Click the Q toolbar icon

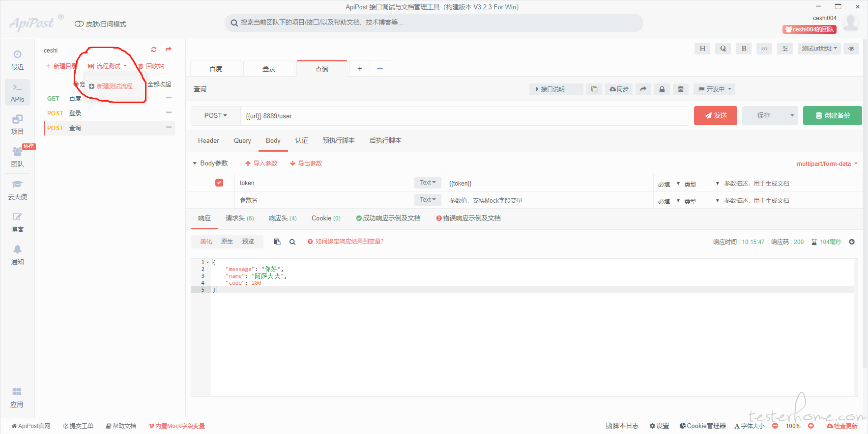723,49
